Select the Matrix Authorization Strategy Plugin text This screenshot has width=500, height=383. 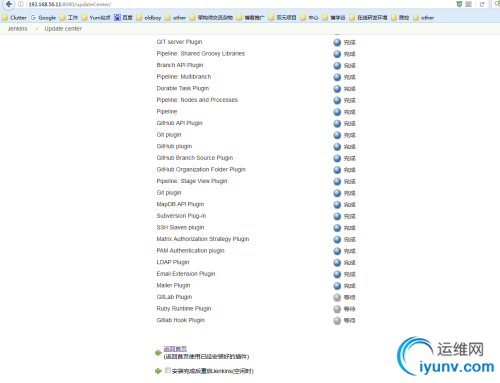[x=203, y=239]
